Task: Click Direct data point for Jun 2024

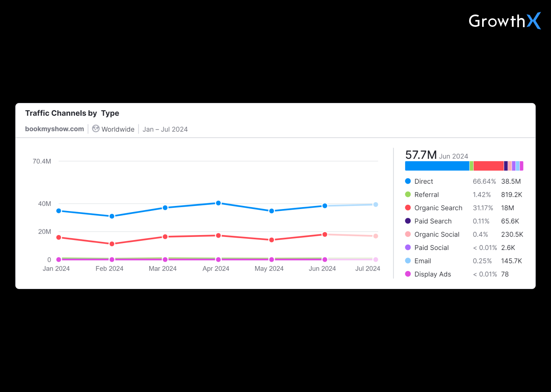Action: (x=325, y=206)
